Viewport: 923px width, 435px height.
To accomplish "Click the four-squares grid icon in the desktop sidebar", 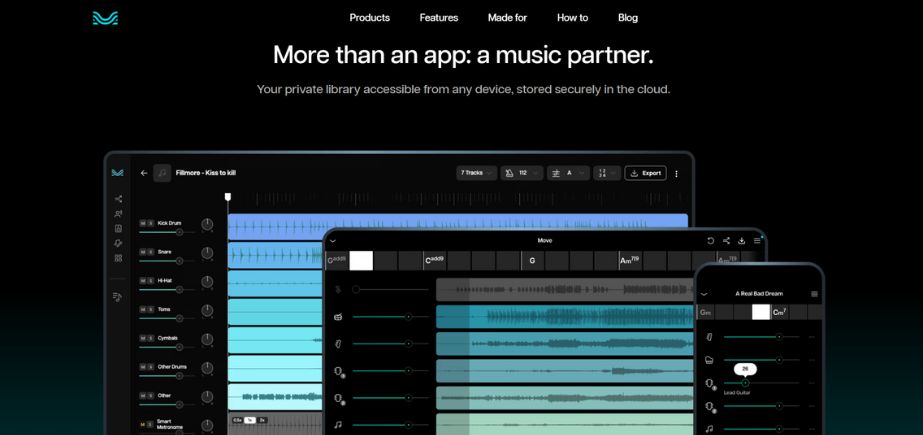I will (118, 258).
